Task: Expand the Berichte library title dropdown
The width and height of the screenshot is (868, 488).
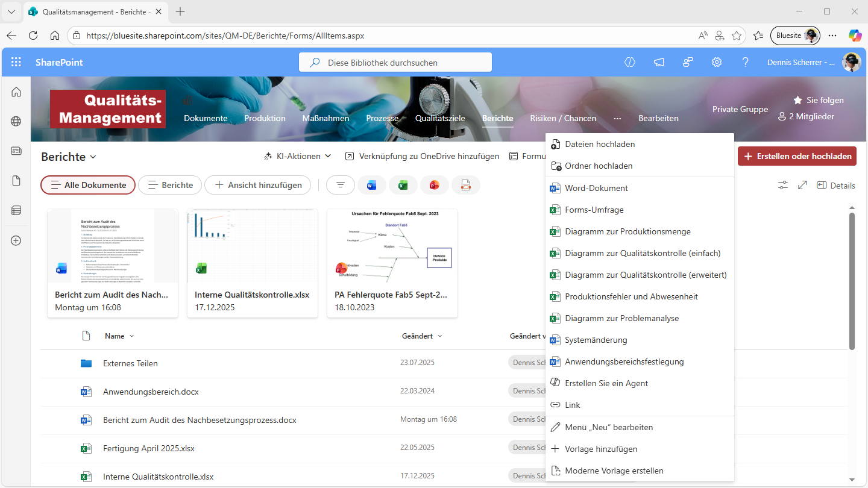Action: coord(93,157)
